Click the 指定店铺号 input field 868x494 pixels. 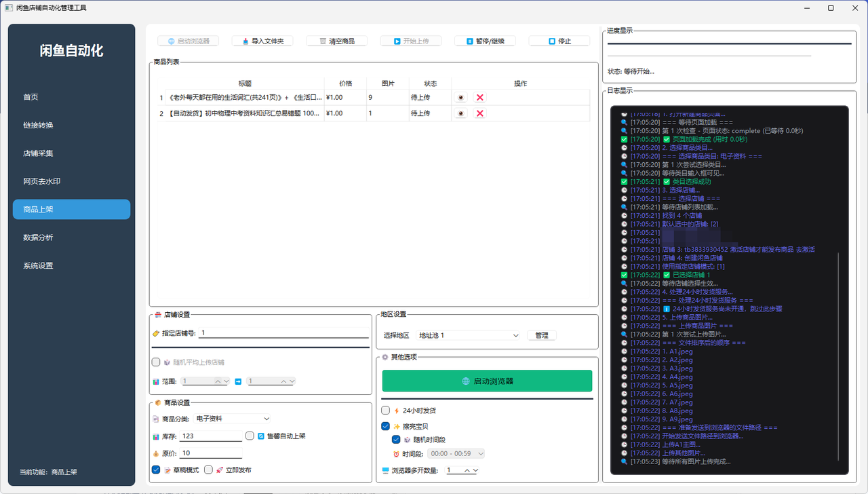(283, 333)
